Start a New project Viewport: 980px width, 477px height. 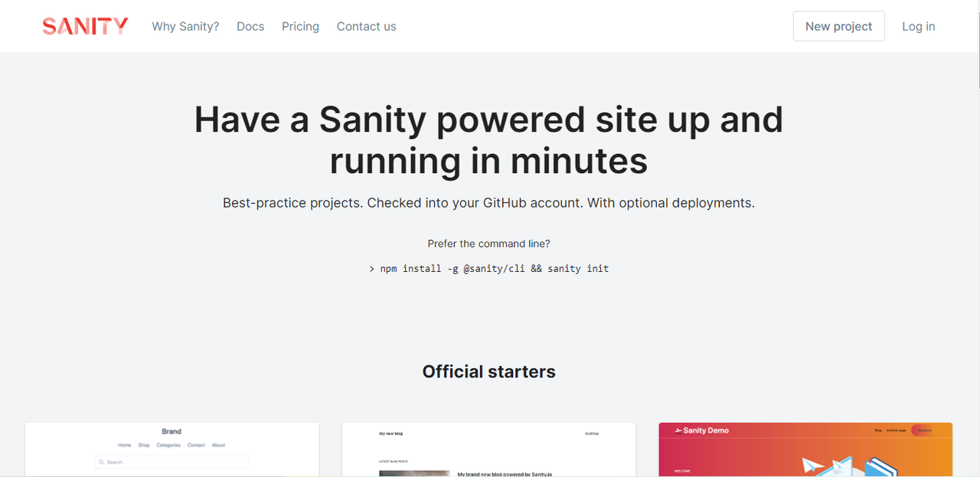pyautogui.click(x=838, y=26)
